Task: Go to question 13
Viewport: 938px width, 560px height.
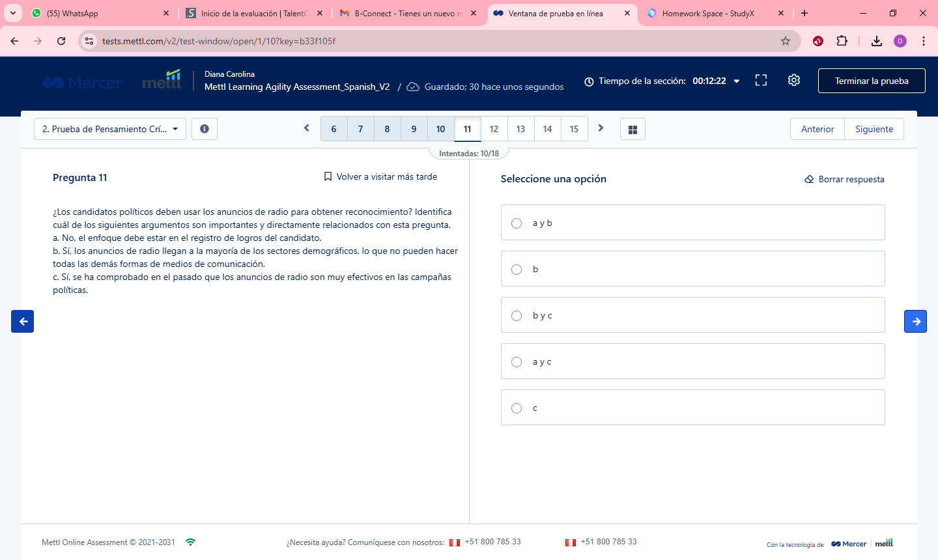Action: coord(520,129)
